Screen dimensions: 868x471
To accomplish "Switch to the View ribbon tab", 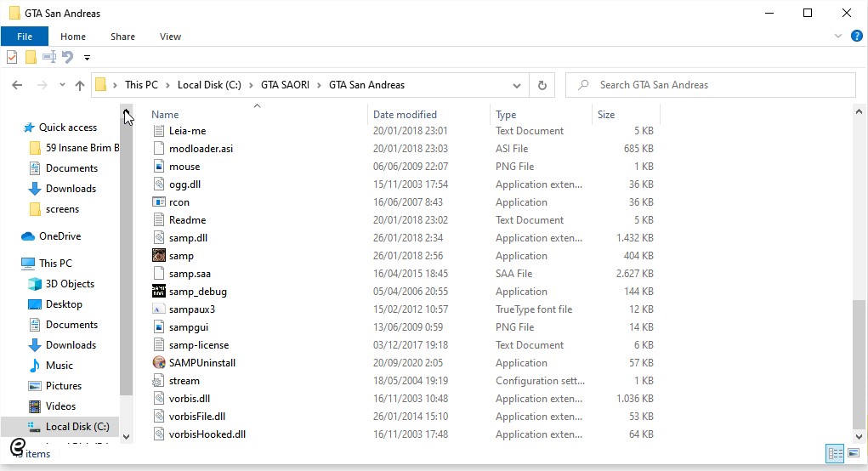I will pos(170,37).
